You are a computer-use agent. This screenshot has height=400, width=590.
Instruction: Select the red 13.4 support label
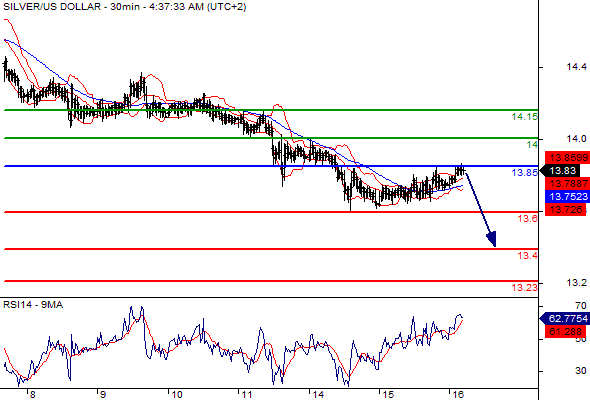pos(528,256)
